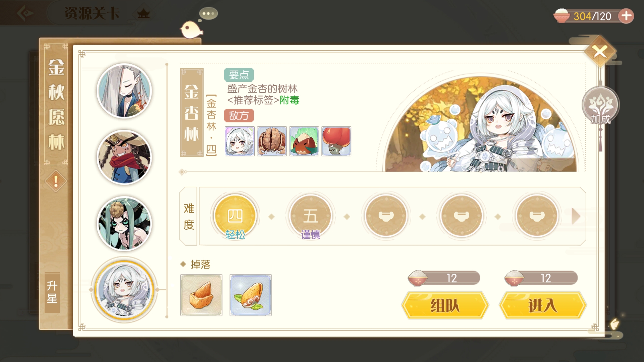The height and width of the screenshot is (362, 644).
Task: Select difficulty 四 轻松
Action: point(235,217)
